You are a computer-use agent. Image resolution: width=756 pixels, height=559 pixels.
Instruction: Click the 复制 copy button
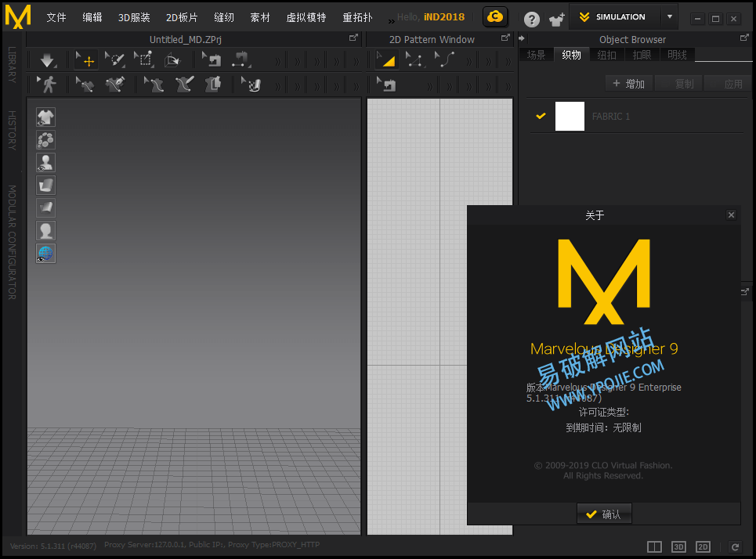(x=679, y=84)
